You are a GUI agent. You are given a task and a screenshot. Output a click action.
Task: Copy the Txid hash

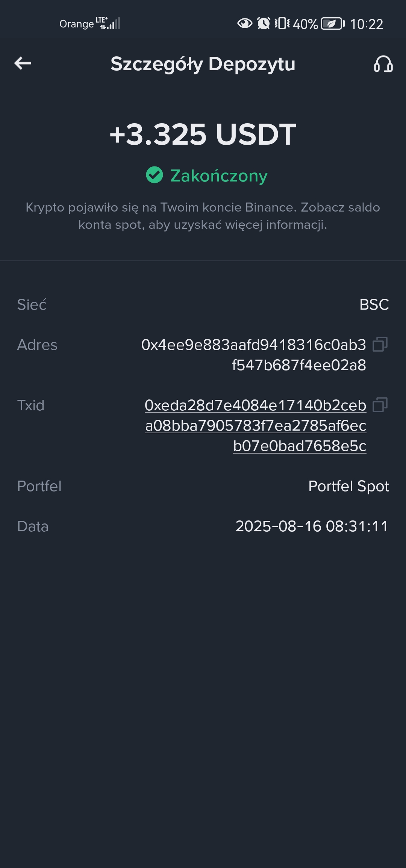point(380,405)
